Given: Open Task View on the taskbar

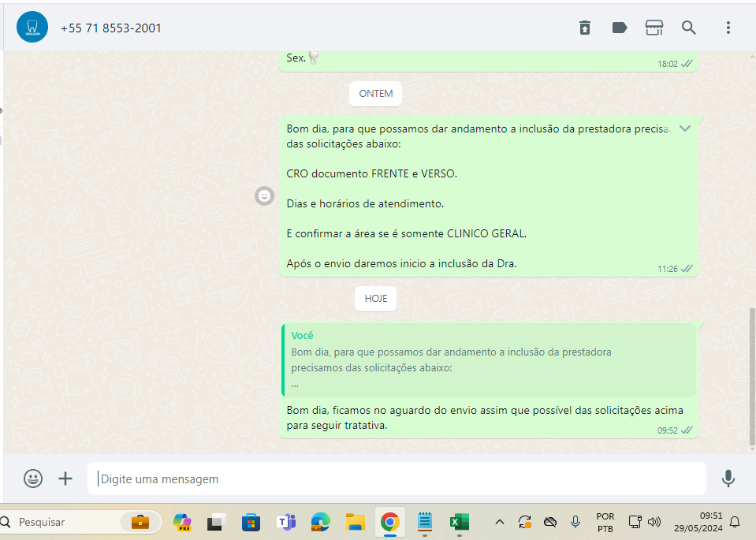Looking at the screenshot, I should pos(217,522).
